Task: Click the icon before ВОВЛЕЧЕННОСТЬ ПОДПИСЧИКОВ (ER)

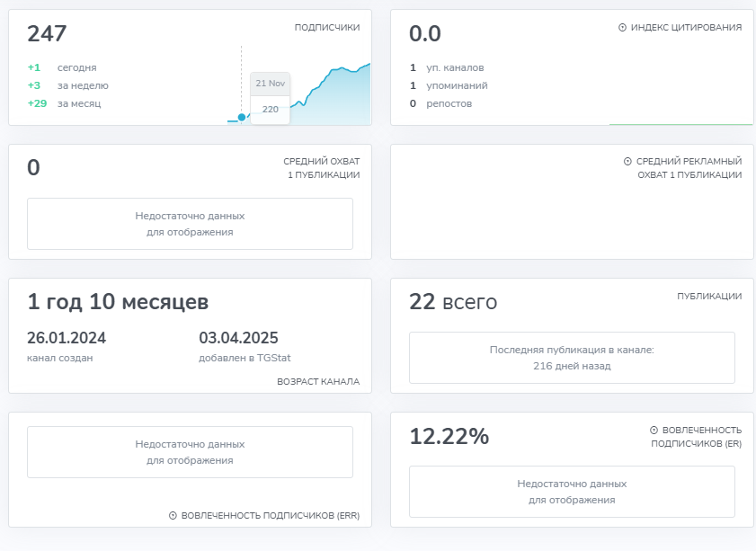Action: coord(654,431)
